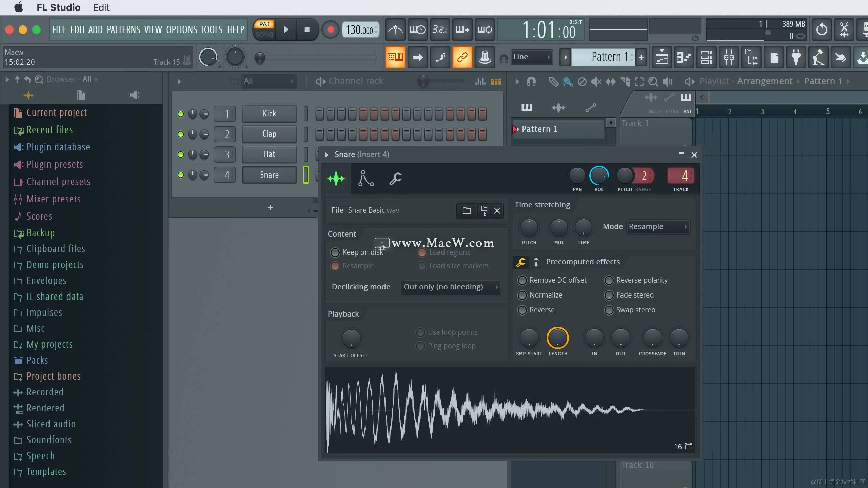Toggle wait for input before recording
The height and width of the screenshot is (488, 868).
417,30
